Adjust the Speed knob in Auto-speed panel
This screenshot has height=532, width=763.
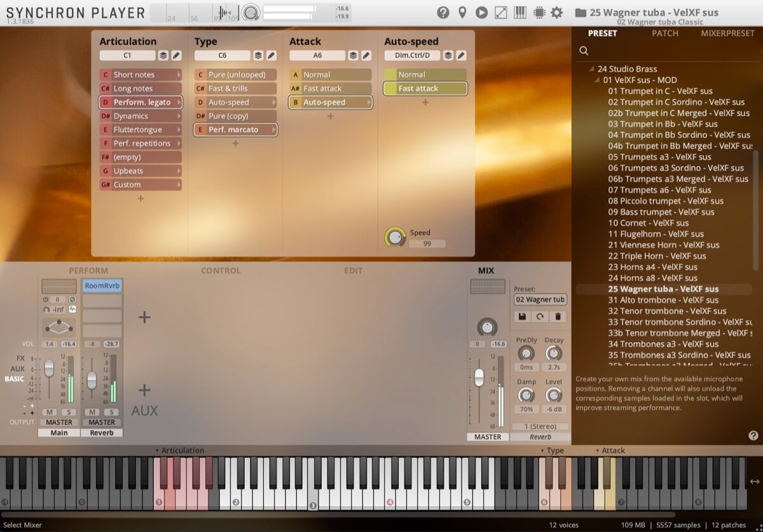(x=396, y=237)
